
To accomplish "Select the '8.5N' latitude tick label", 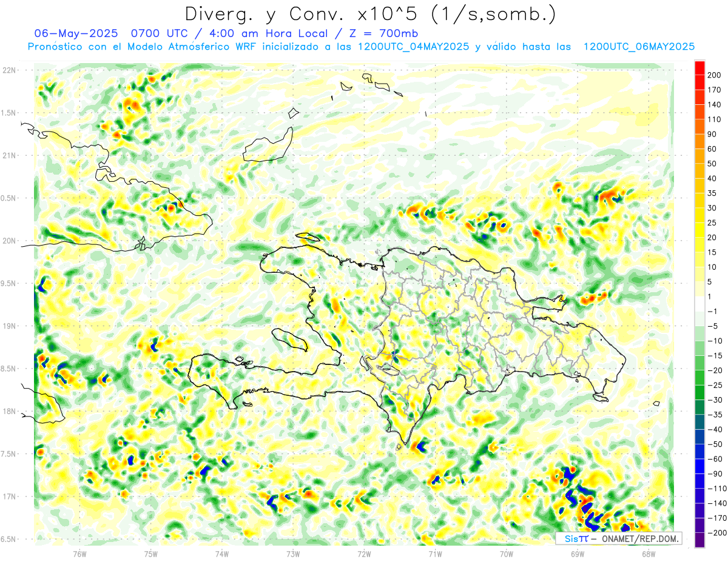I will 8,369.
